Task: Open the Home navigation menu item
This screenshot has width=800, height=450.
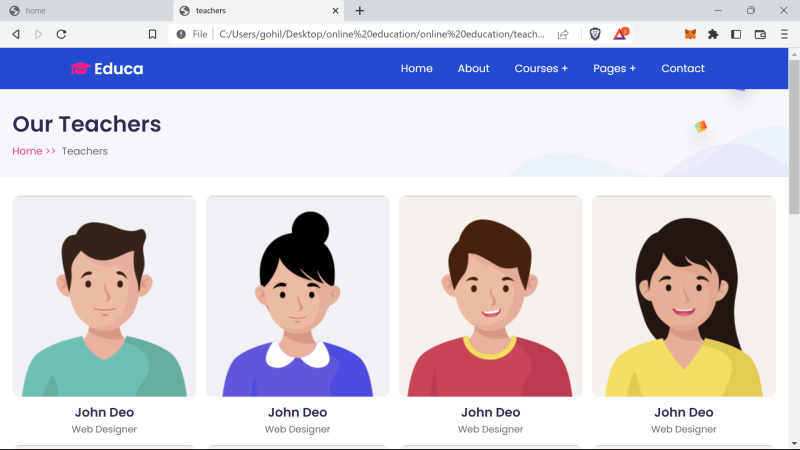Action: [416, 68]
